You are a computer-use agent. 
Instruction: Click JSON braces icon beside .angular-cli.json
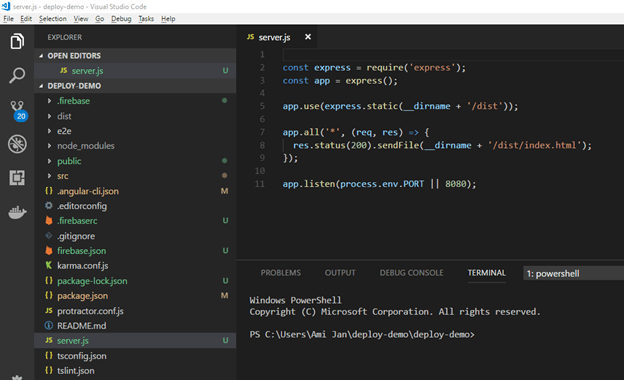pyautogui.click(x=49, y=191)
